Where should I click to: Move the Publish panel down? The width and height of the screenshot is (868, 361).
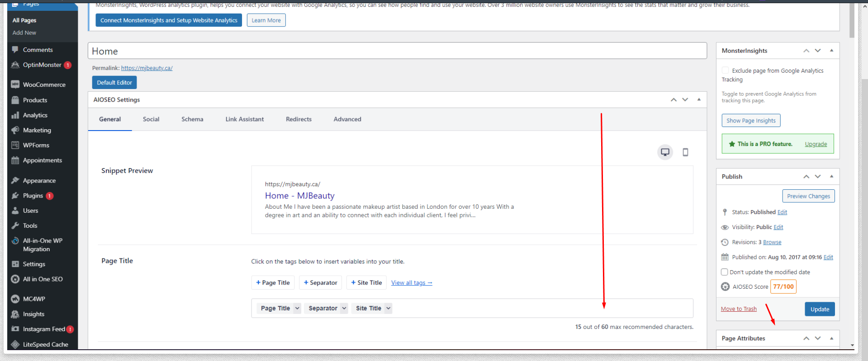818,176
